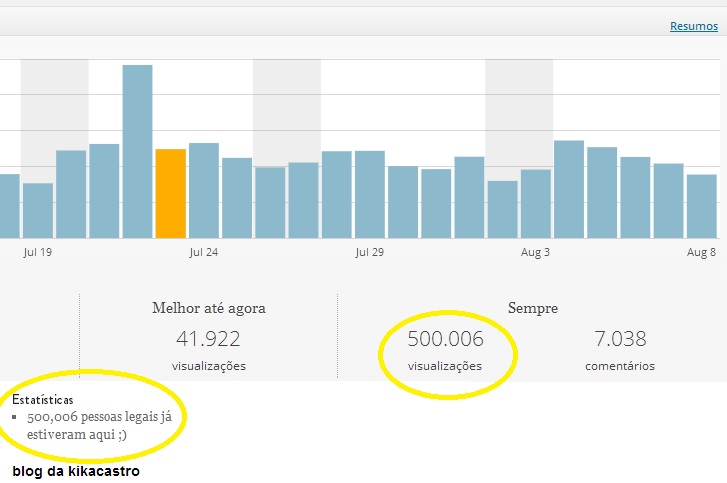
Task: Click the bar above the Jul 29 label
Action: [370, 195]
